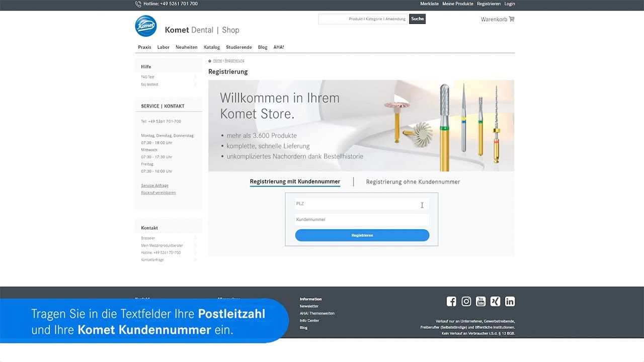
Task: Click into the Kundennummer field
Action: pos(362,220)
